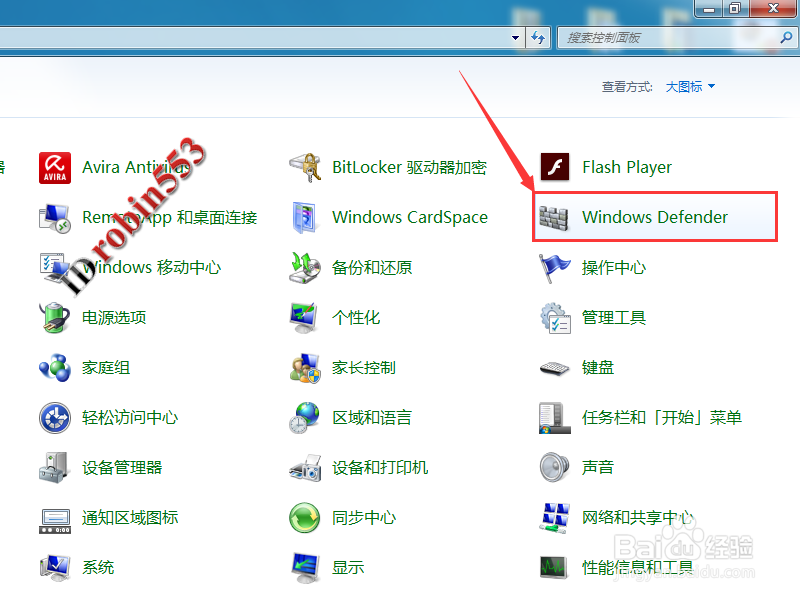Viewport: 800px width, 600px height.
Task: Open the Avira Antivirus icon
Action: [x=55, y=168]
